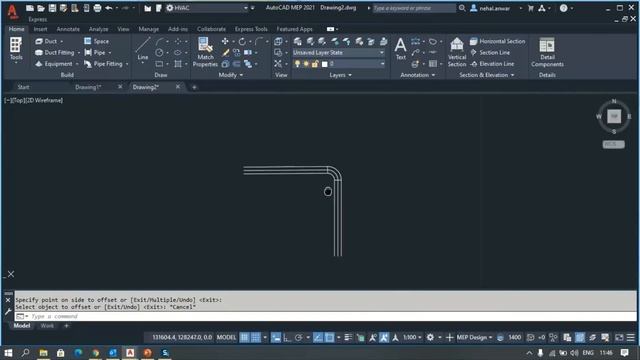Click the search magnifier icon
Viewport: 640px width, 360px height.
[462, 8]
